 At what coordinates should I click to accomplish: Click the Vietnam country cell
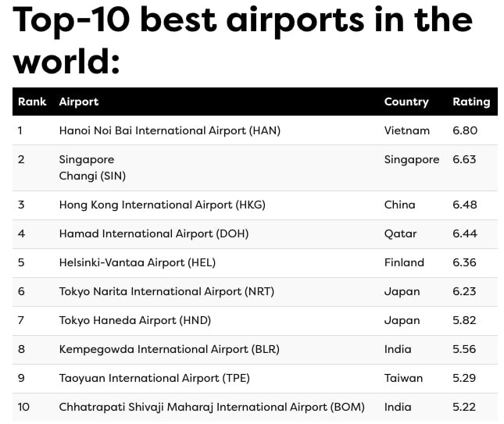point(407,130)
